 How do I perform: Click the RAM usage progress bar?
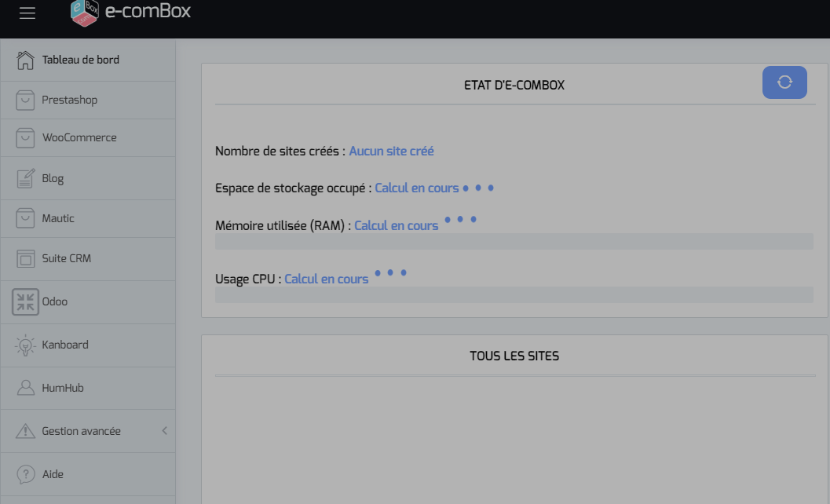click(514, 242)
